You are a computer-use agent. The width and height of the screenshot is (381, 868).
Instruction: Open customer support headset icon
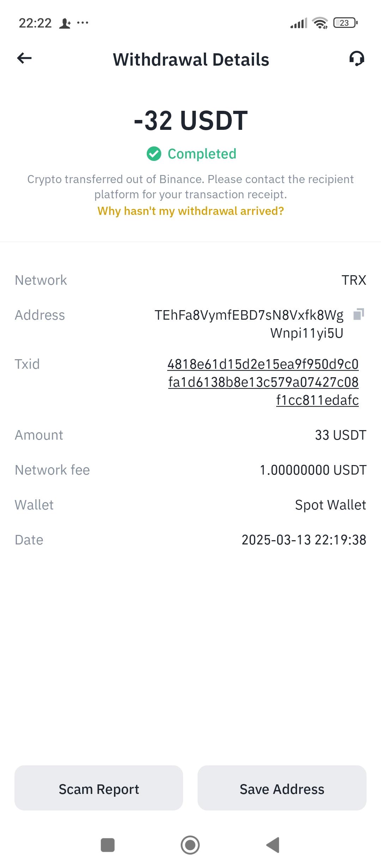[357, 59]
